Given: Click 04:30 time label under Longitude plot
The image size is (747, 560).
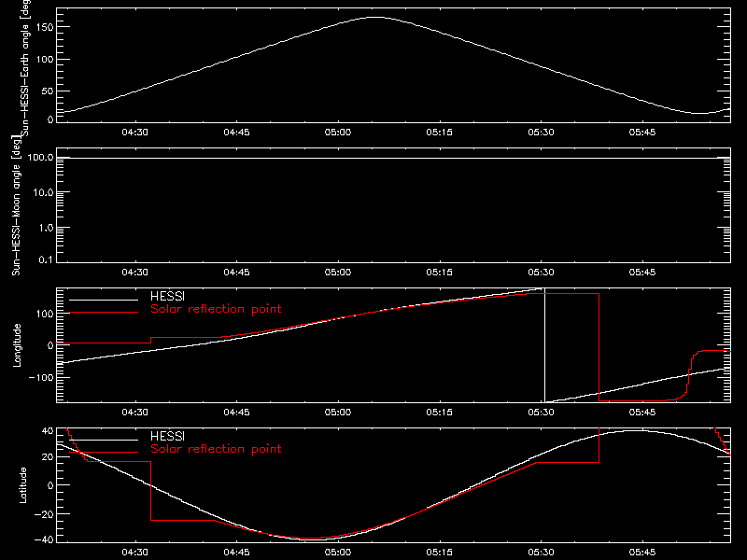Looking at the screenshot, I should click(x=134, y=413).
